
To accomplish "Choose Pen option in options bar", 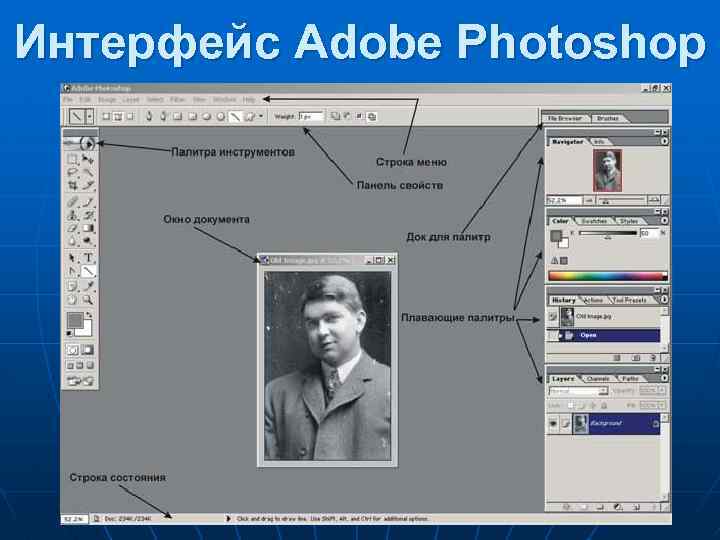I will 149,117.
